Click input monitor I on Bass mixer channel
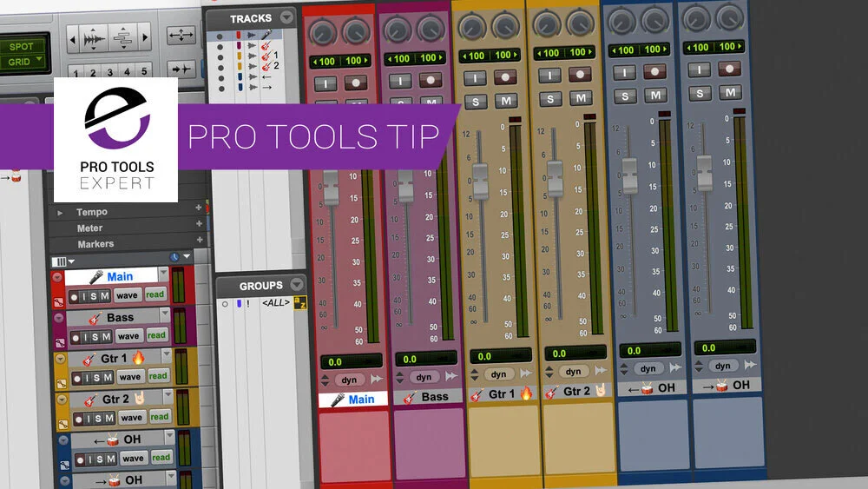This screenshot has width=868, height=489. pos(399,81)
